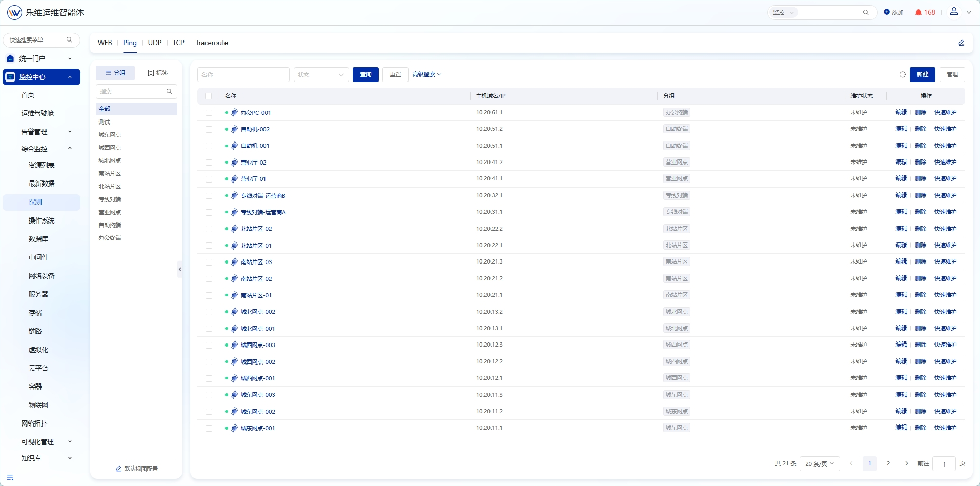Click the 新建 button
The image size is (980, 486).
(923, 75)
